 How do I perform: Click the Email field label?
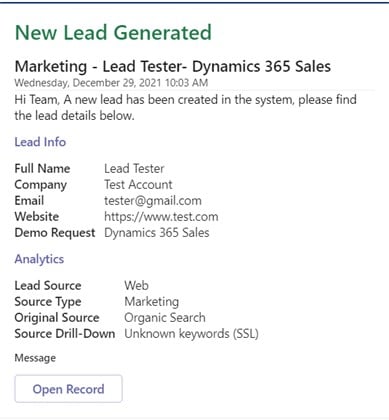pyautogui.click(x=29, y=201)
